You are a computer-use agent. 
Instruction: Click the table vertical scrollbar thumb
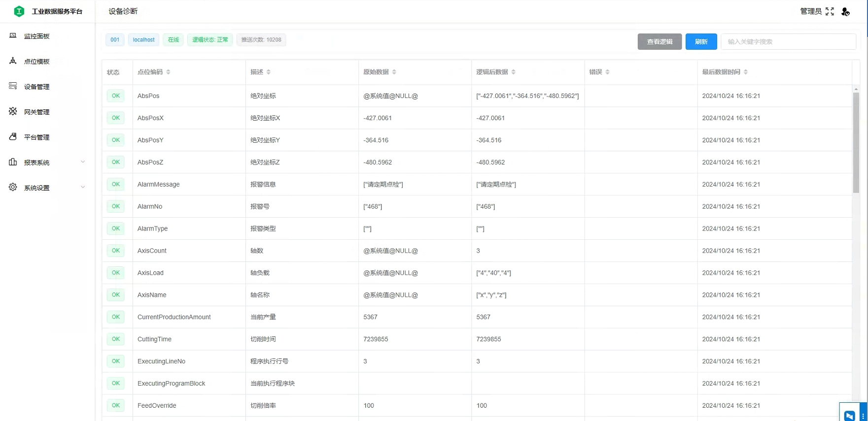tap(856, 143)
